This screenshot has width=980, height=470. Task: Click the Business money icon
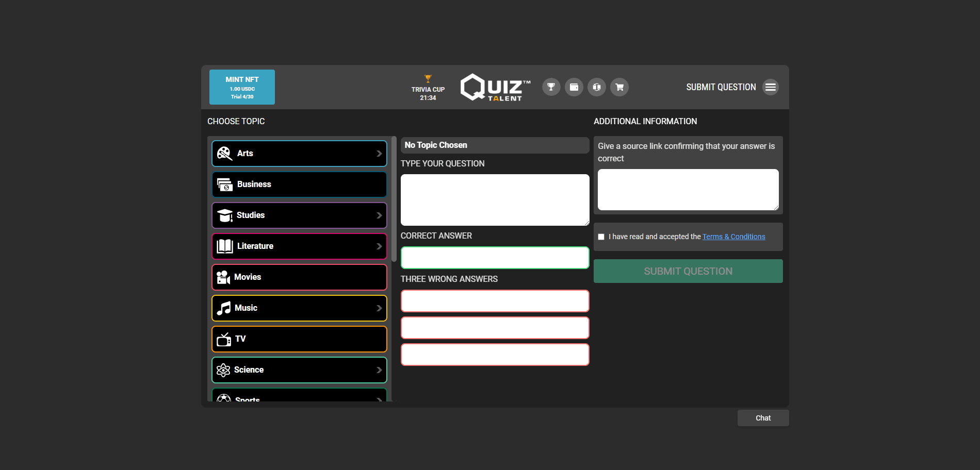225,184
